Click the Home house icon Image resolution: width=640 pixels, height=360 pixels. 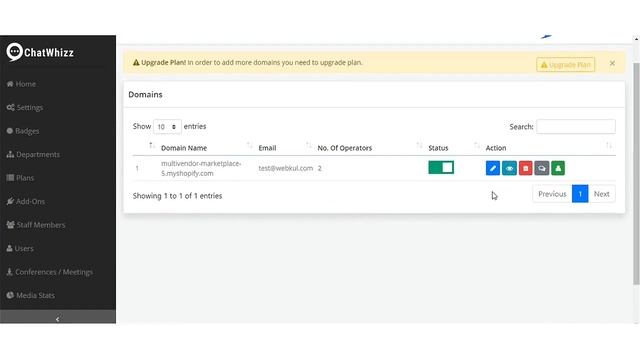tap(10, 84)
